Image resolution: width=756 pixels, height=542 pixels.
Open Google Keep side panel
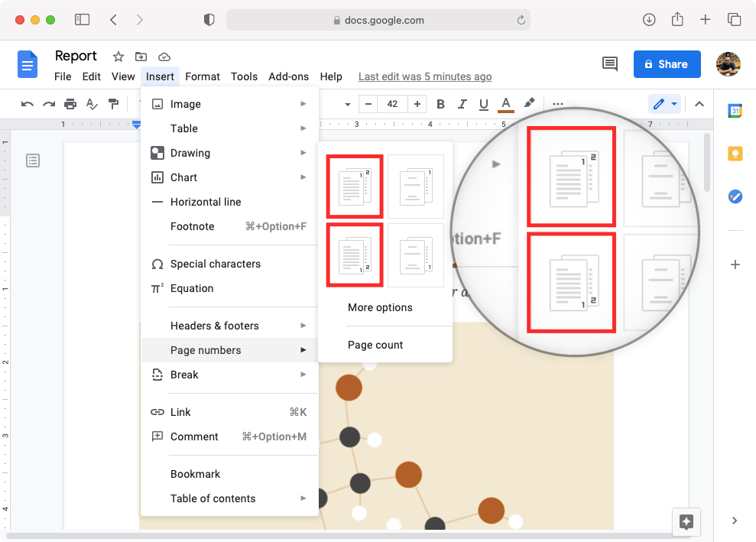pos(735,154)
